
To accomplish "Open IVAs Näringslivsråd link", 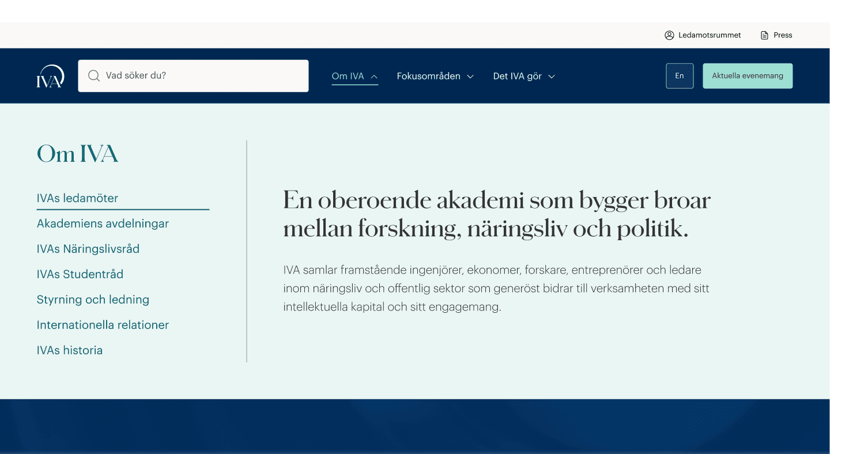I will 88,249.
